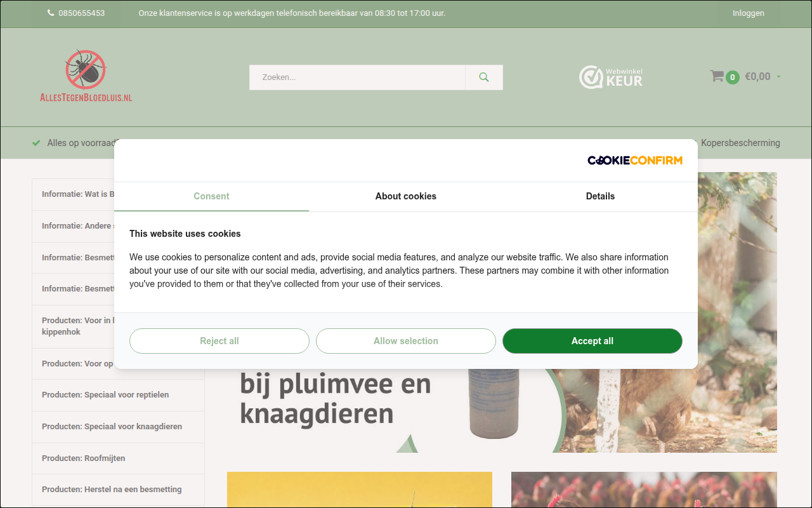812x508 pixels.
Task: Click the magnifier search button
Action: click(x=484, y=77)
